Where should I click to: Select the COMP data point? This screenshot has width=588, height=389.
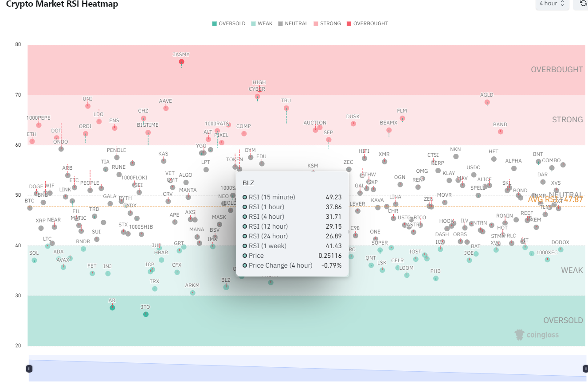pos(244,133)
